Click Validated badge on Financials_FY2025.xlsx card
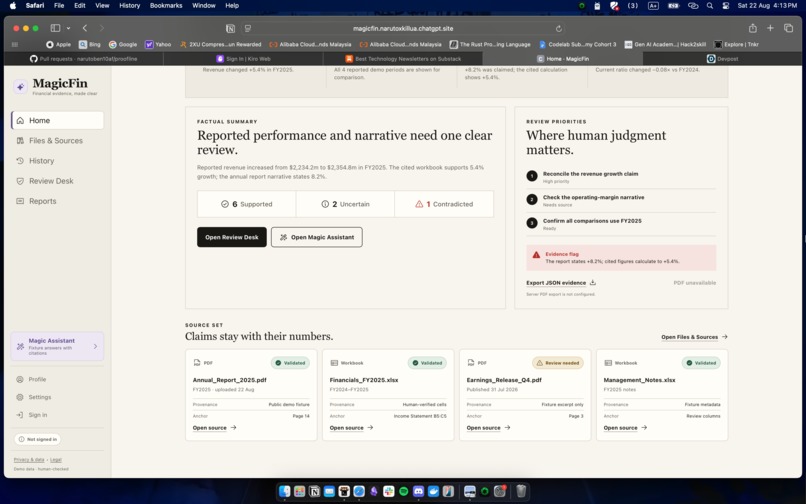This screenshot has height=504, width=806. click(427, 363)
